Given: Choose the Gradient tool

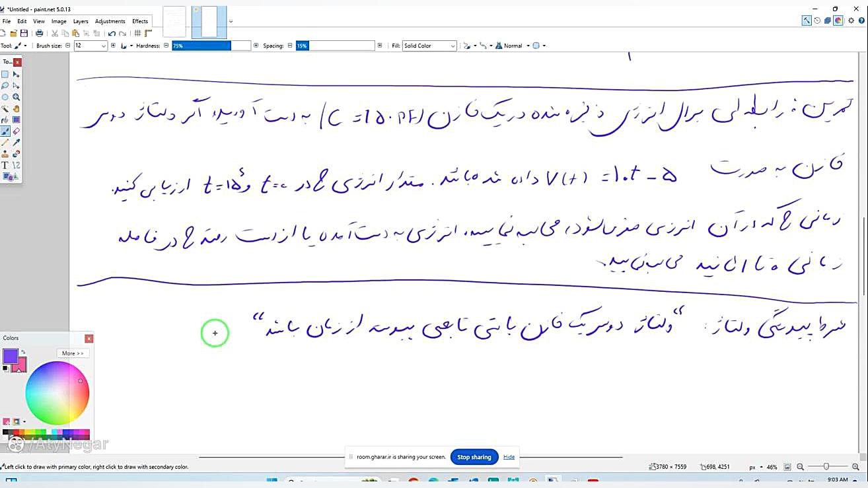Looking at the screenshot, I should [17, 120].
